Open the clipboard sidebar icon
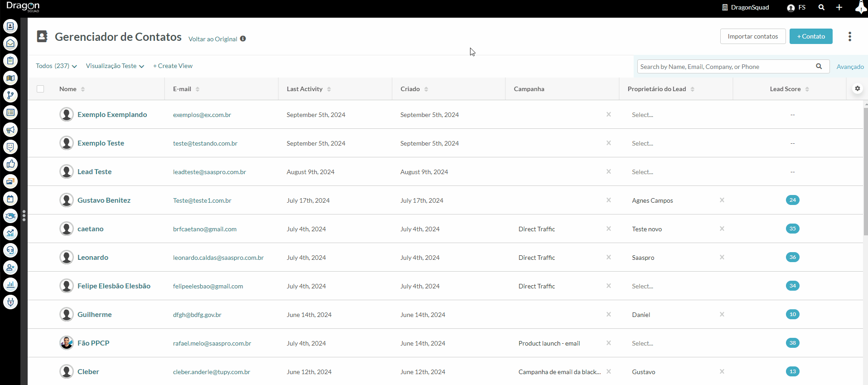The image size is (868, 385). (x=10, y=61)
